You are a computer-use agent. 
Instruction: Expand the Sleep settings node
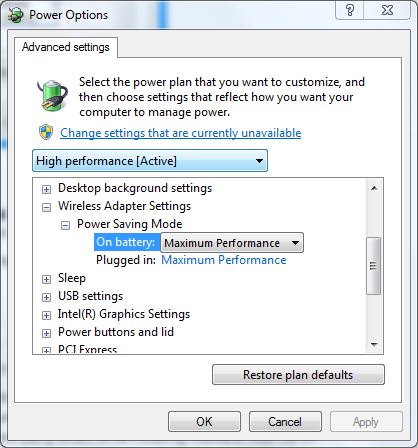(46, 279)
